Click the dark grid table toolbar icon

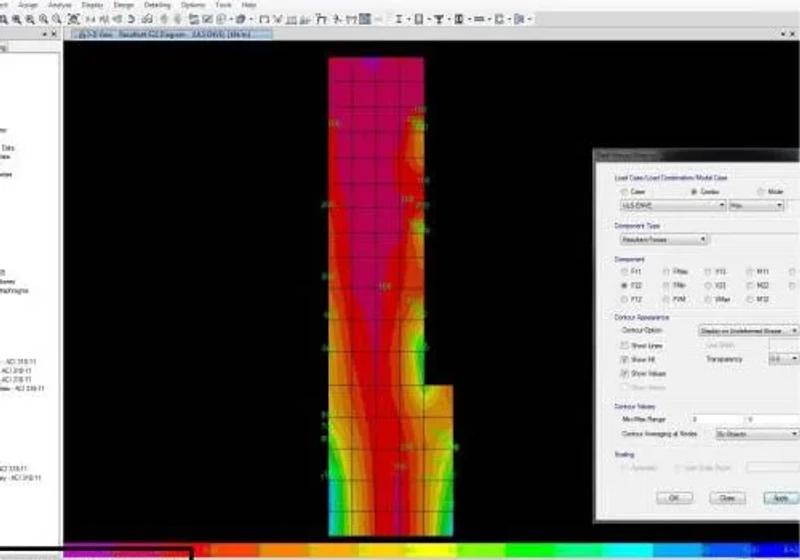click(x=365, y=19)
